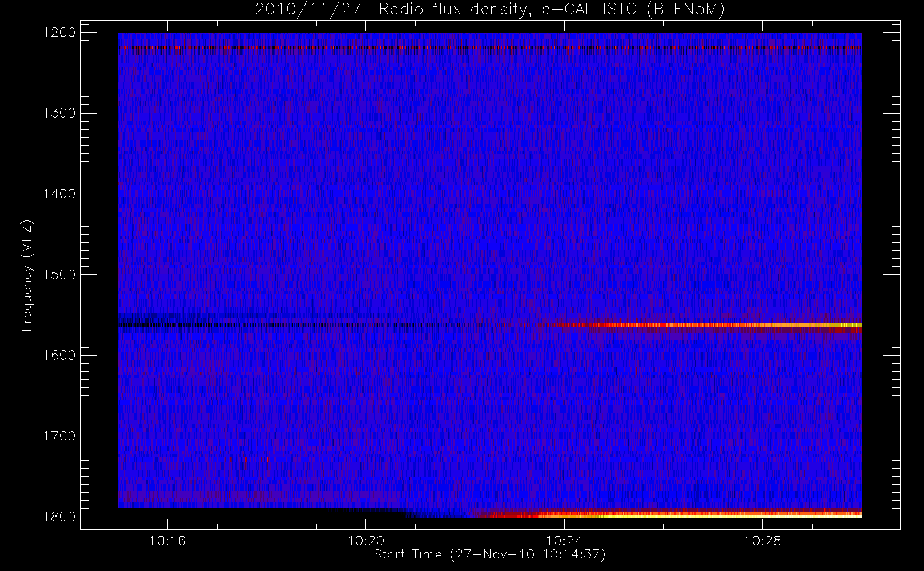The width and height of the screenshot is (924, 571).
Task: Click the 10:16 time axis label
Action: [x=167, y=541]
